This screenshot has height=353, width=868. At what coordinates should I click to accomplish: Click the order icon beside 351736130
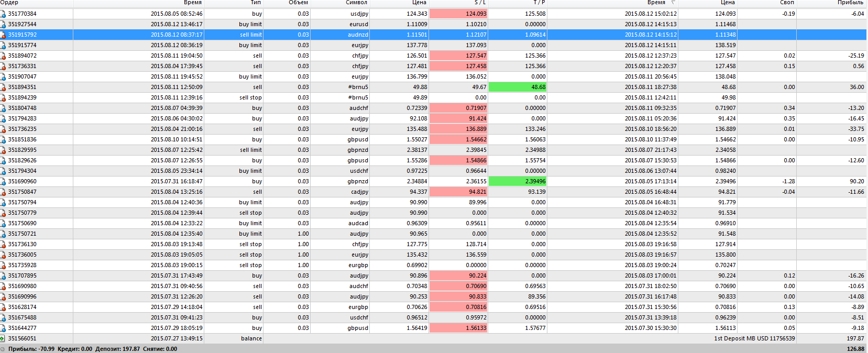(3, 244)
